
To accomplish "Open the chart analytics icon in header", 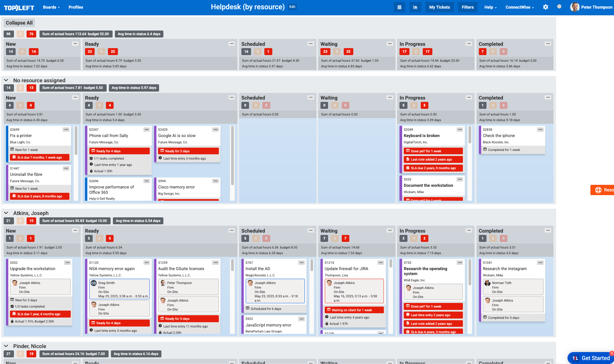I will coord(415,7).
